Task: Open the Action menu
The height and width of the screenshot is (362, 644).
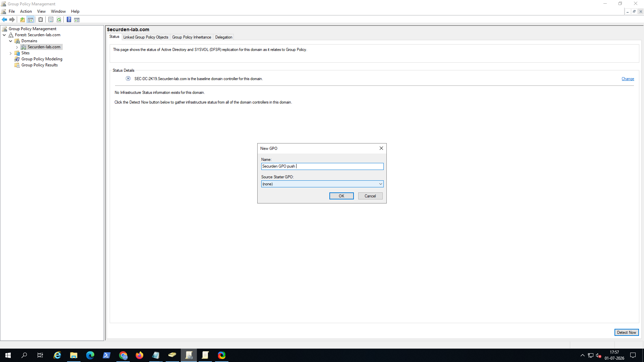Action: point(26,11)
